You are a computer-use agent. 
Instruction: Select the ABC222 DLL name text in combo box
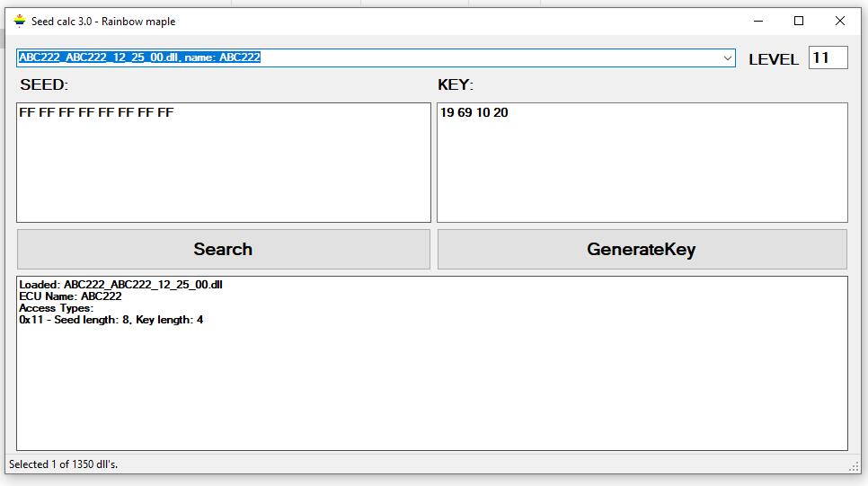point(139,57)
